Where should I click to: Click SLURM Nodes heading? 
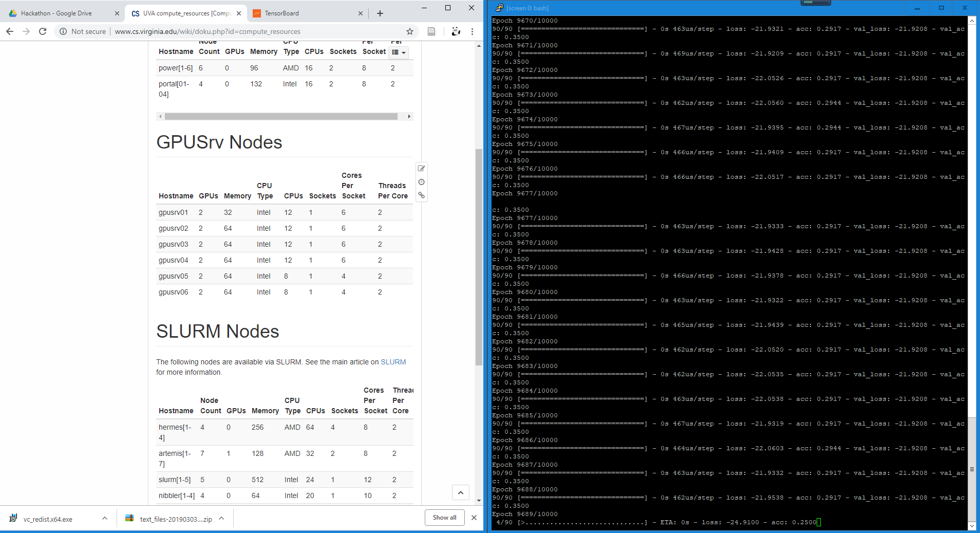218,332
